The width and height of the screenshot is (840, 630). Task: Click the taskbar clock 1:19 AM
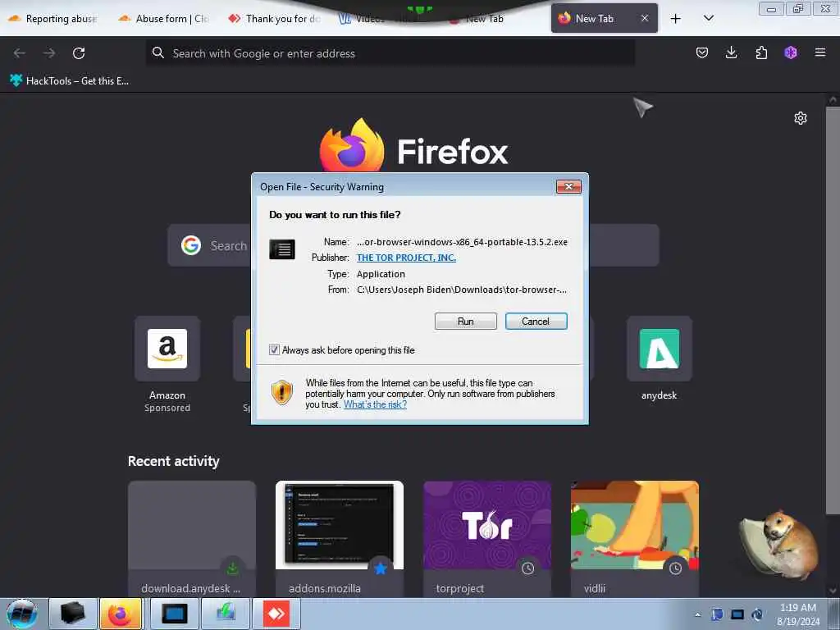(798, 614)
